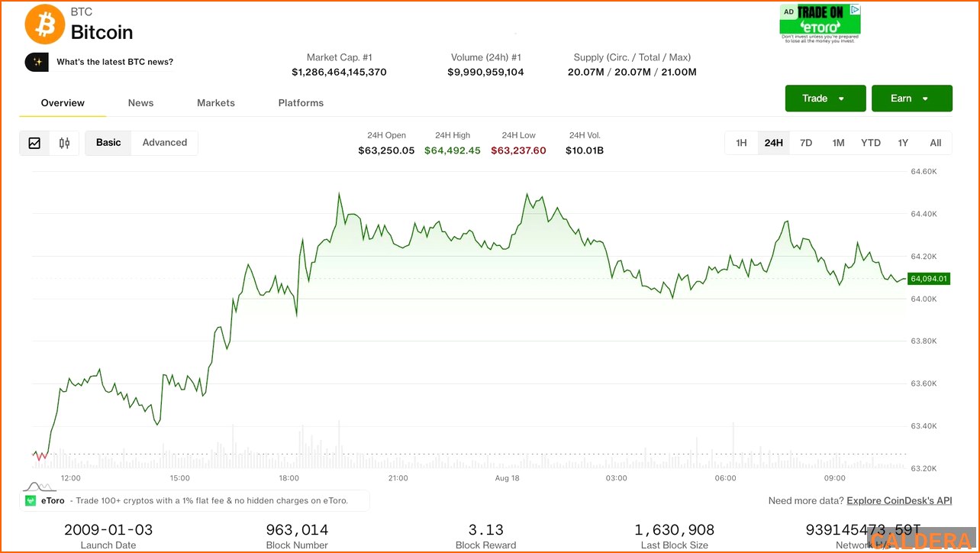
Task: Follow the Explore CoinDesk's API link
Action: pyautogui.click(x=900, y=501)
